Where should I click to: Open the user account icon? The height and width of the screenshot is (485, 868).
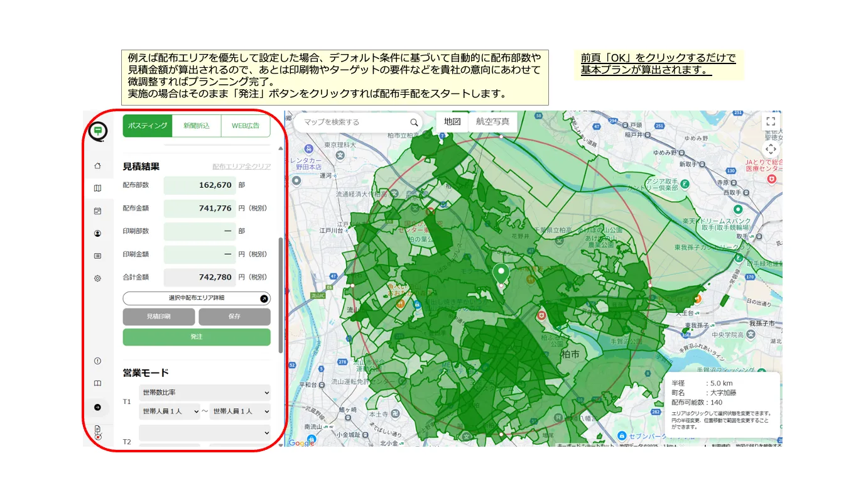(x=97, y=233)
